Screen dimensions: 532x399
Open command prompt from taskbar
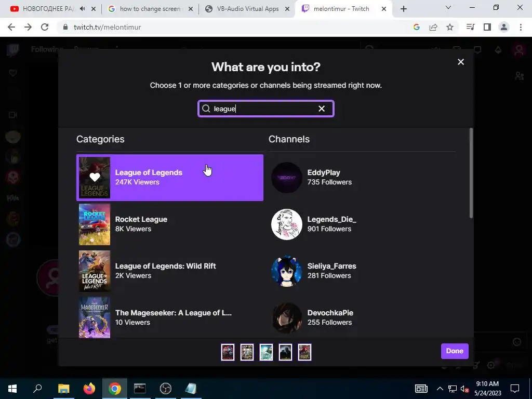[140, 389]
